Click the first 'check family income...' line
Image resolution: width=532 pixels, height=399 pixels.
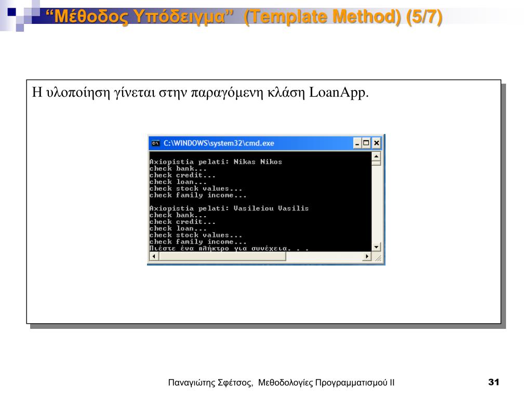click(198, 195)
